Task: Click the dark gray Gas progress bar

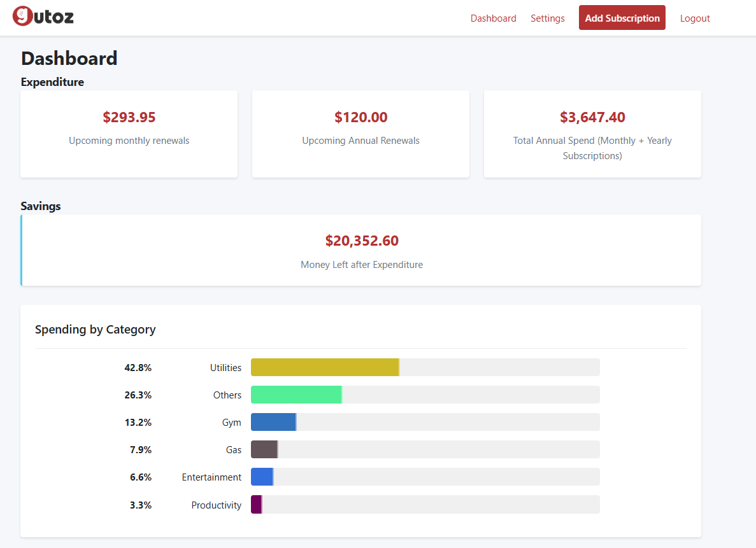Action: [264, 449]
